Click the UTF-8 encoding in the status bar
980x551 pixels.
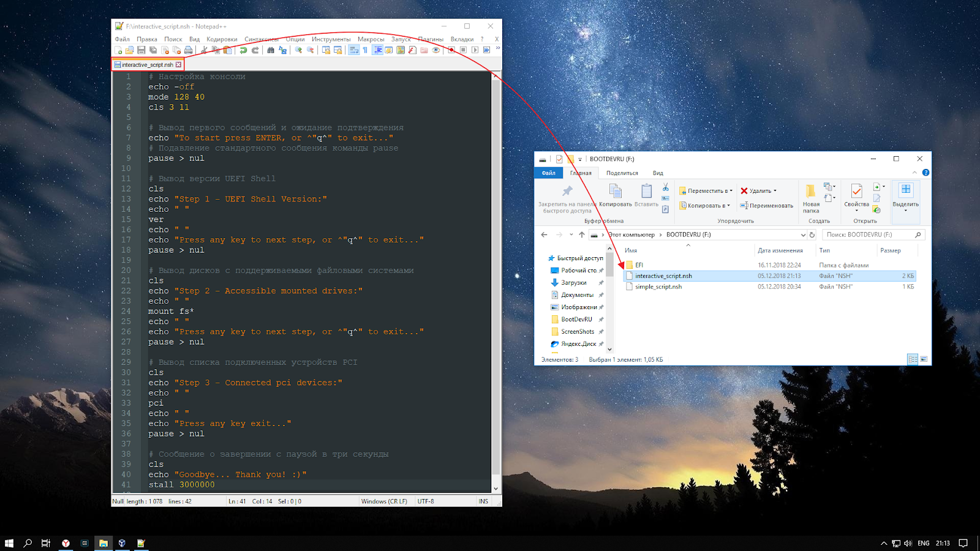pos(426,501)
